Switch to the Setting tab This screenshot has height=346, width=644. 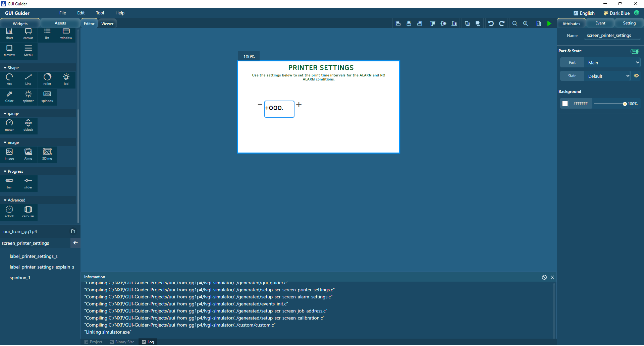629,23
